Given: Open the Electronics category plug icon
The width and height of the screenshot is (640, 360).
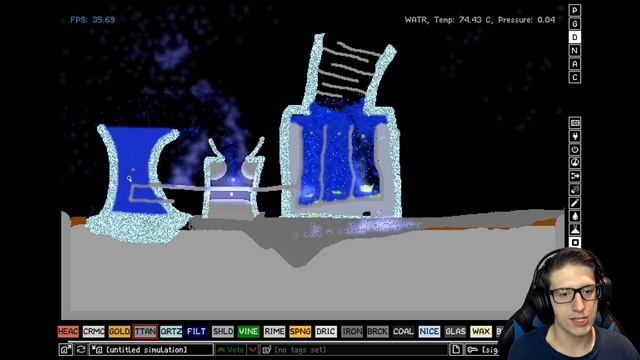Looking at the screenshot, I should (x=575, y=136).
